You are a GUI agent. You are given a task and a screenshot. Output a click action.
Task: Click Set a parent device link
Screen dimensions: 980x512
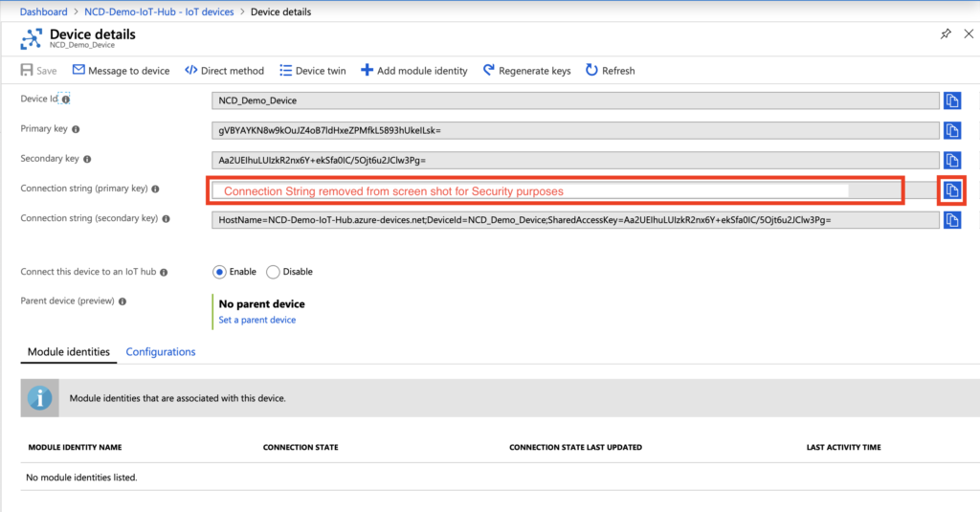point(256,320)
